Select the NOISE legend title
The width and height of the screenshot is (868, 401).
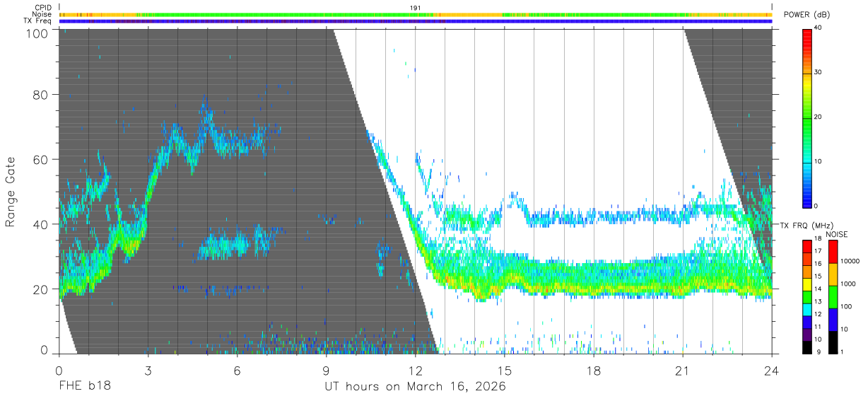tap(836, 234)
